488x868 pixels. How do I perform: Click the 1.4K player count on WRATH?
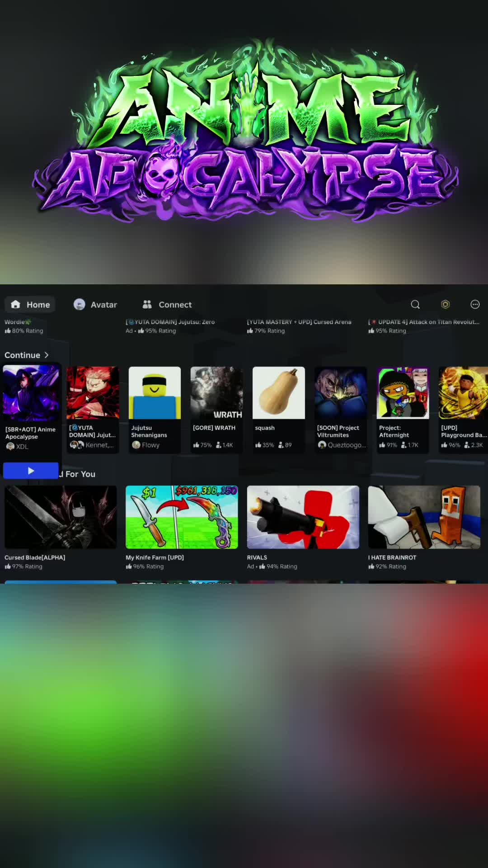point(225,445)
